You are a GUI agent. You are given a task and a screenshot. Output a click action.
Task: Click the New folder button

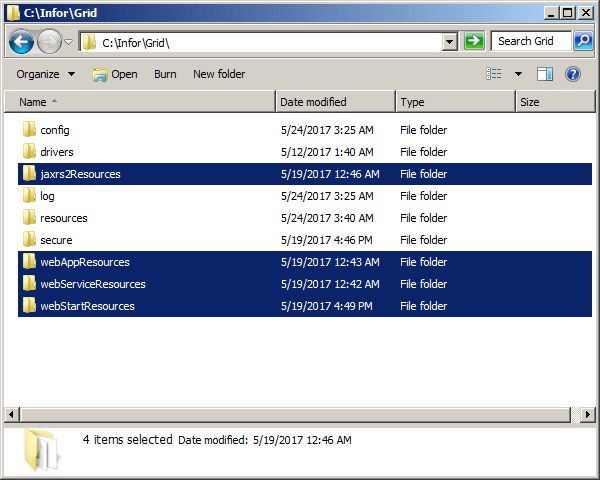[x=219, y=74]
